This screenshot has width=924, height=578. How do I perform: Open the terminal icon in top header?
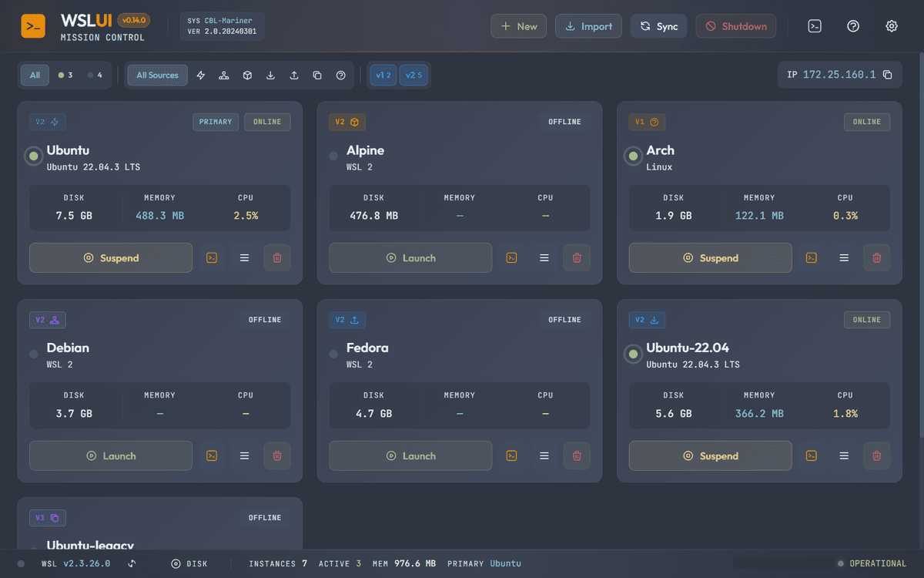pyautogui.click(x=814, y=26)
